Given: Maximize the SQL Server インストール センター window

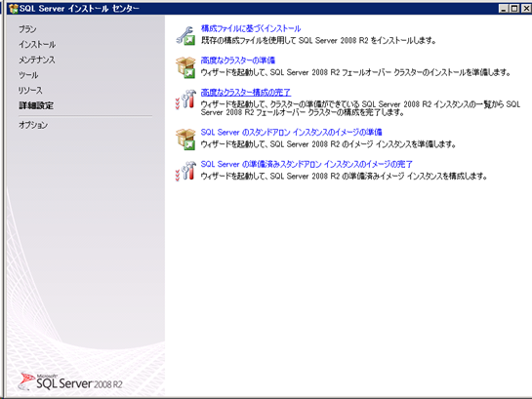Looking at the screenshot, I should click(514, 9).
